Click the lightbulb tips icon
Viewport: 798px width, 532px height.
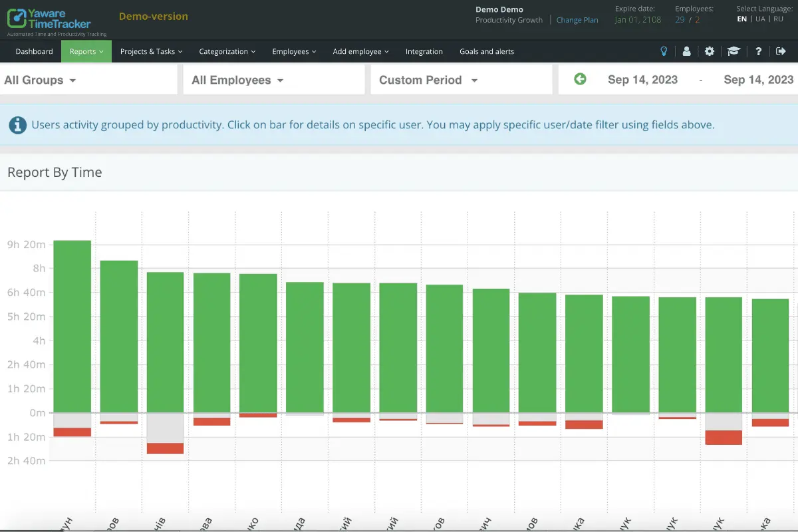pyautogui.click(x=663, y=51)
